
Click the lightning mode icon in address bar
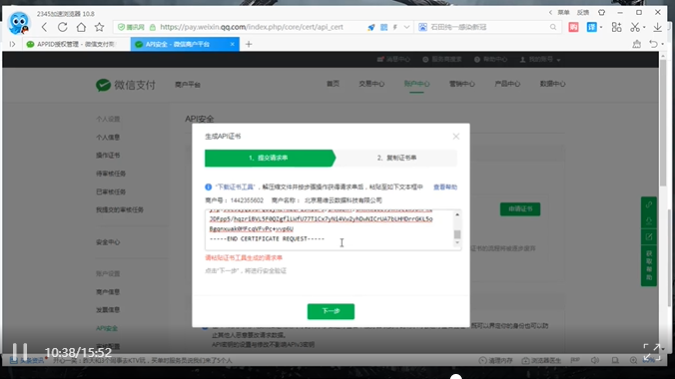tap(395, 27)
